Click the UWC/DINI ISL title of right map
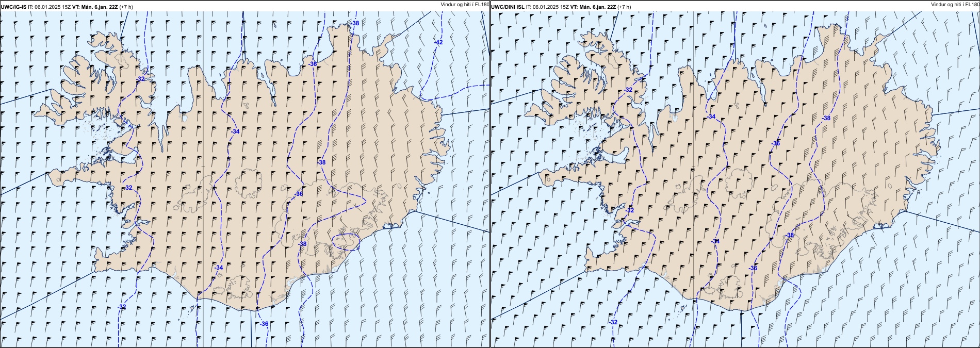The image size is (980, 348). pyautogui.click(x=508, y=7)
